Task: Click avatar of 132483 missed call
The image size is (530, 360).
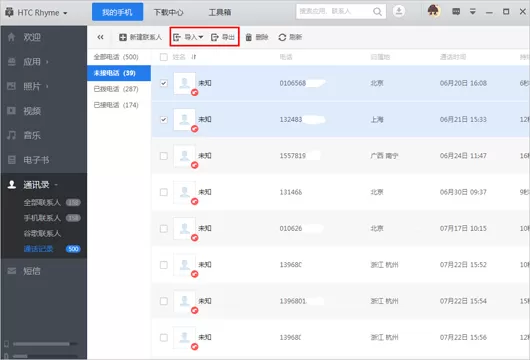Action: click(x=185, y=120)
